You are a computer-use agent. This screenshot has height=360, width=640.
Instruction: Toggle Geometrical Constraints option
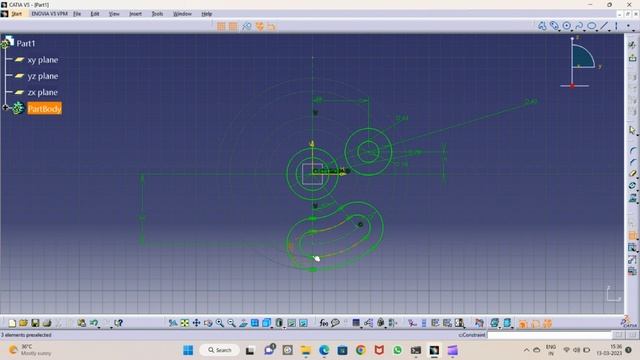[x=260, y=27]
